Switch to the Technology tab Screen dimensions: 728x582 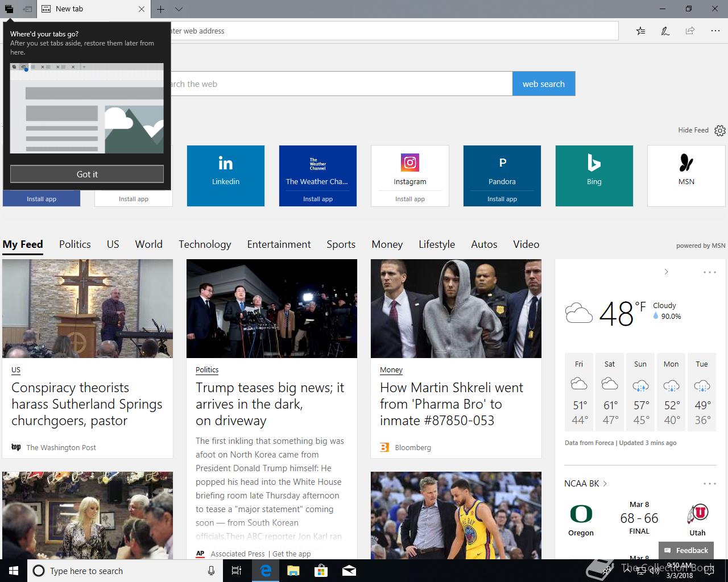(x=205, y=244)
